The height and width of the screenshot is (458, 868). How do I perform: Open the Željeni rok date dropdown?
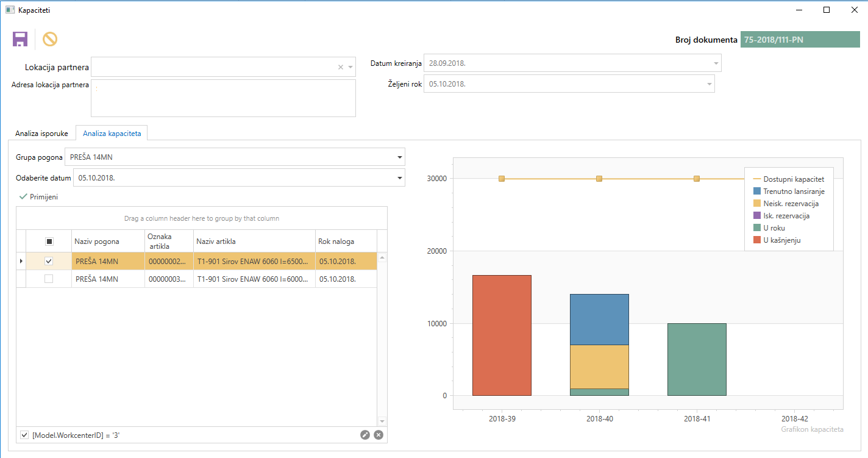[710, 84]
